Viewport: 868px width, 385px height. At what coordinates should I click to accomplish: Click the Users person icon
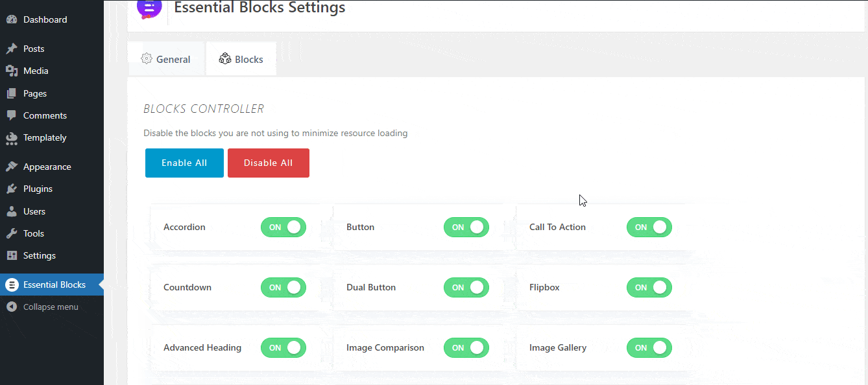click(x=11, y=211)
